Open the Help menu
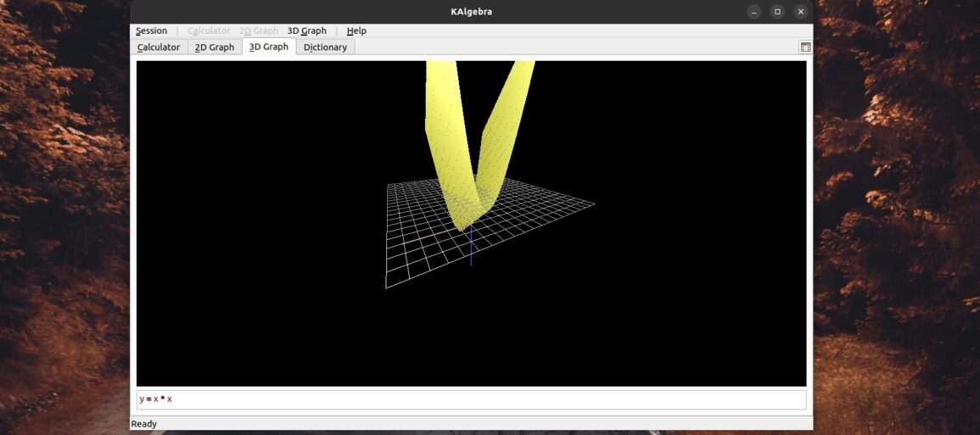 (356, 31)
